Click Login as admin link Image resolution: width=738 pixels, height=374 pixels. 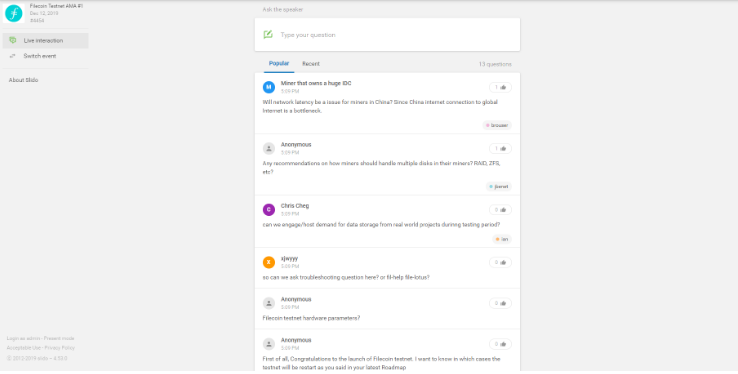pos(24,338)
